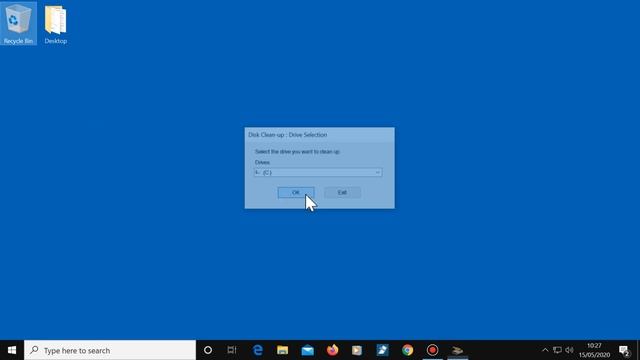Click the Disk Clean-up : Drive Selection title
Viewport: 640px width, 360px height.
click(288, 135)
